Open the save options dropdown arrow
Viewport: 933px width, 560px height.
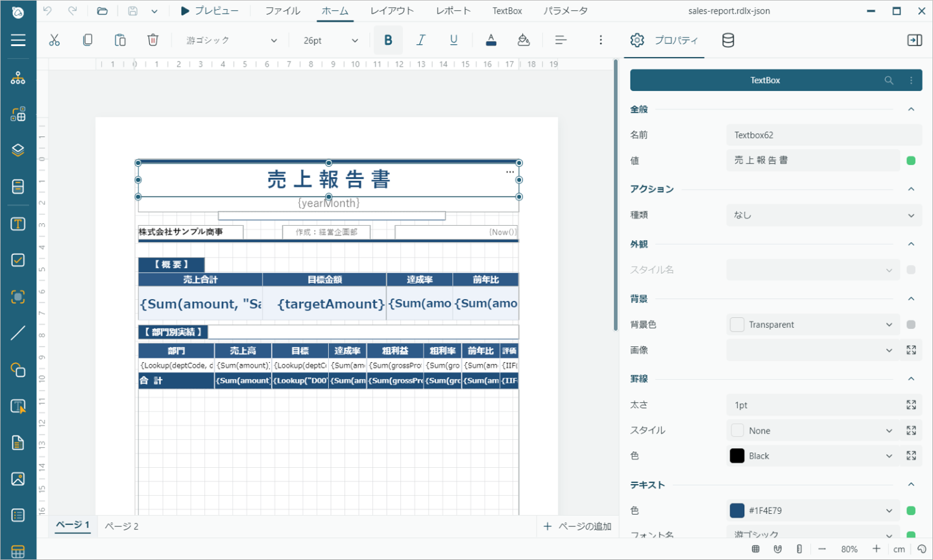(154, 11)
